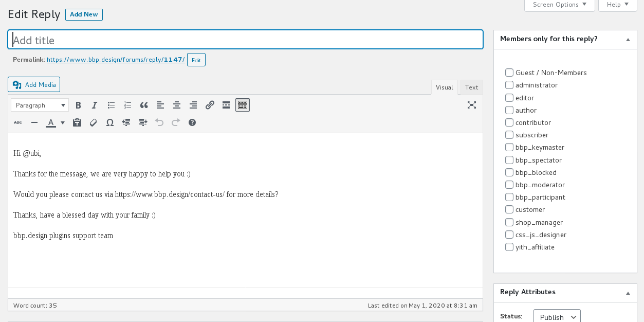The width and height of the screenshot is (644, 322).
Task: Open the text color picker arrow
Action: (62, 122)
